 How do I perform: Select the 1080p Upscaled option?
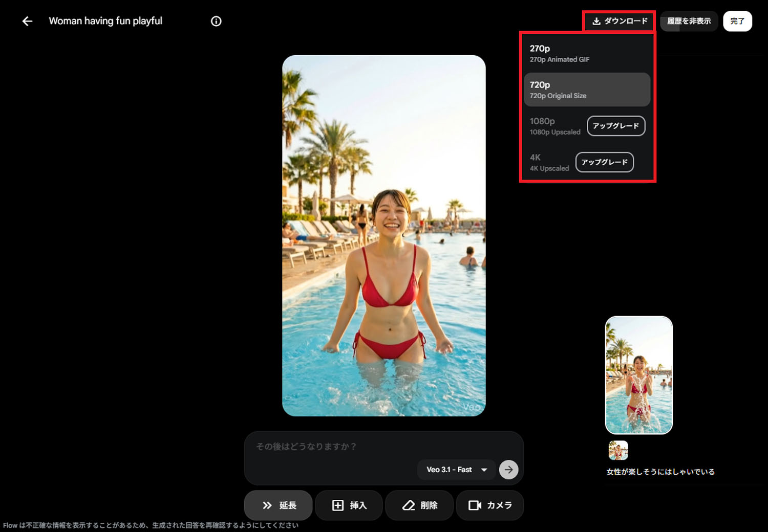coord(554,126)
